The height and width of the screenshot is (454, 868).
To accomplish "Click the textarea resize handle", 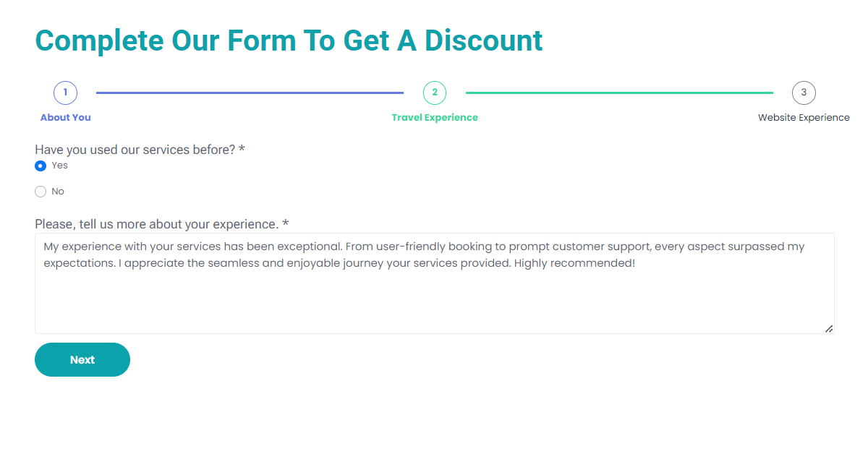I will [827, 329].
